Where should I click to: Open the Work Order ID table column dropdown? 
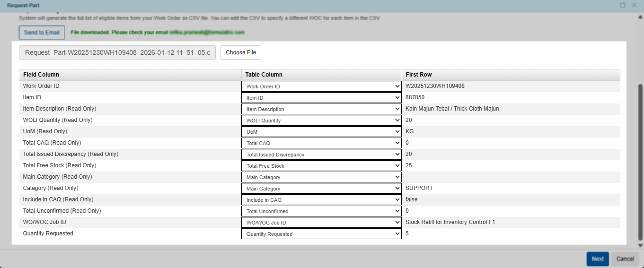click(x=321, y=86)
